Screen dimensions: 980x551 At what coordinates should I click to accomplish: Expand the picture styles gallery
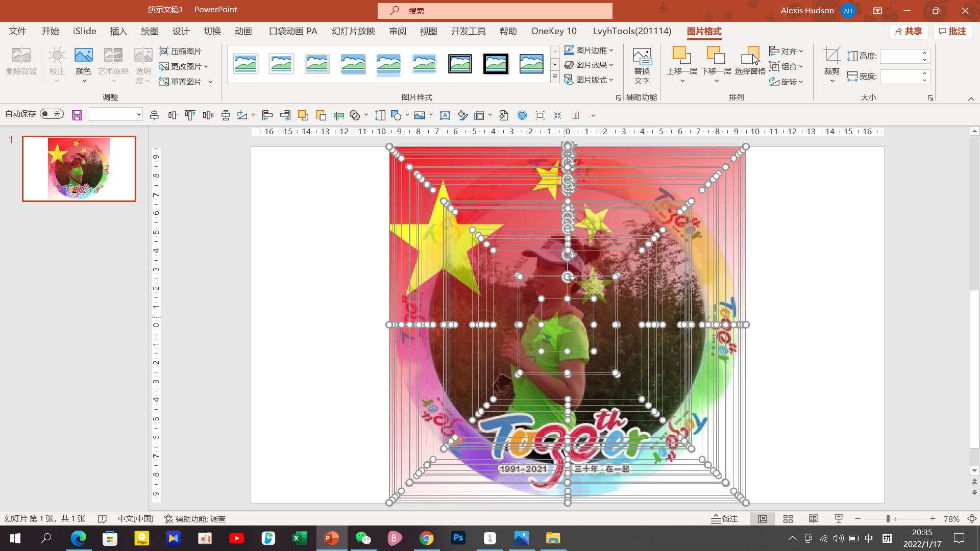point(555,77)
